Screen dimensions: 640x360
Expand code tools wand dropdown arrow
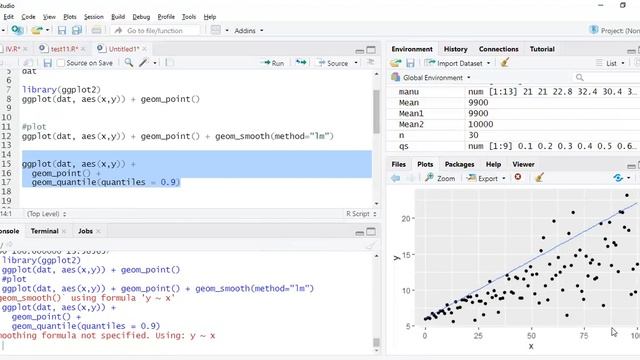(x=155, y=63)
